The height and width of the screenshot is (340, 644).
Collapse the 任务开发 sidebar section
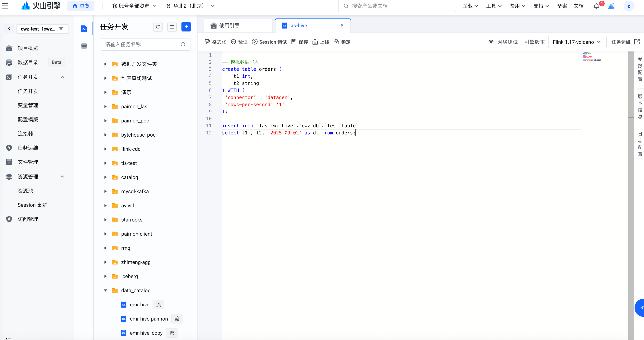tap(62, 77)
